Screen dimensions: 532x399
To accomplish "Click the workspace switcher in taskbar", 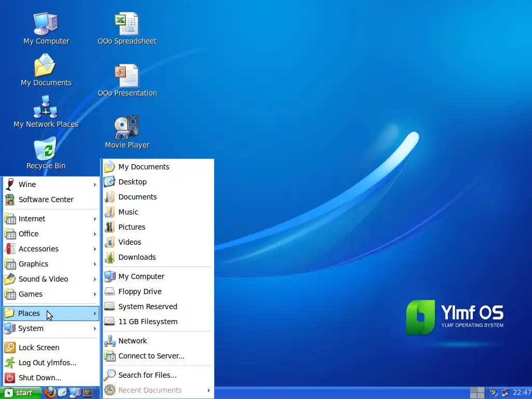I will [477, 393].
